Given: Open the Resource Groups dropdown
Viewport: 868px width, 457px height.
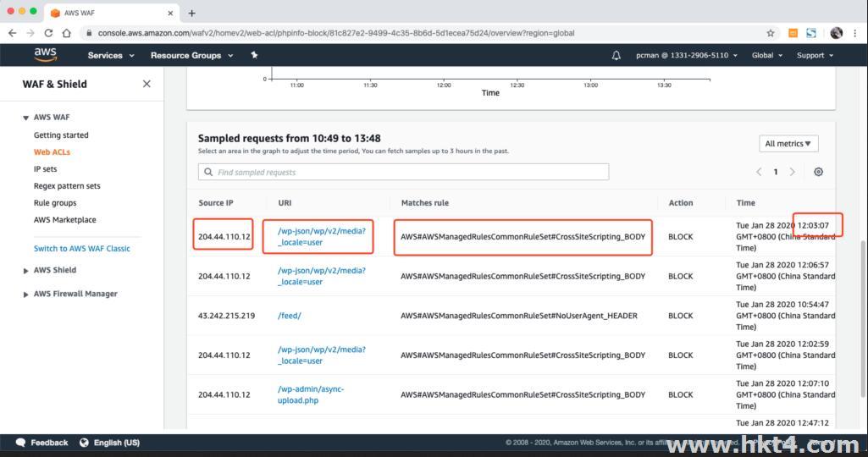Looking at the screenshot, I should click(191, 55).
